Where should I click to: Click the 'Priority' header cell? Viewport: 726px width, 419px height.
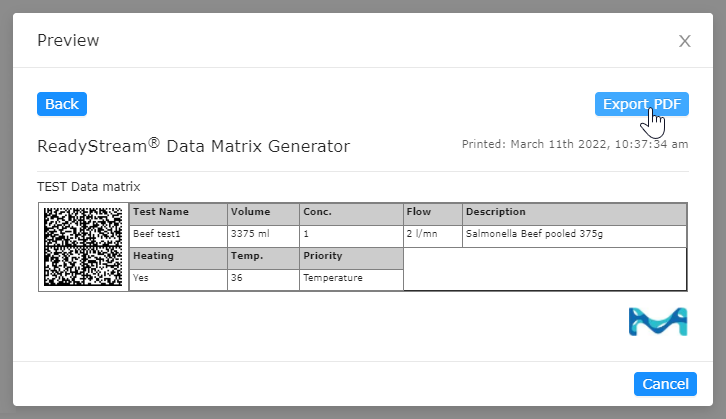351,258
